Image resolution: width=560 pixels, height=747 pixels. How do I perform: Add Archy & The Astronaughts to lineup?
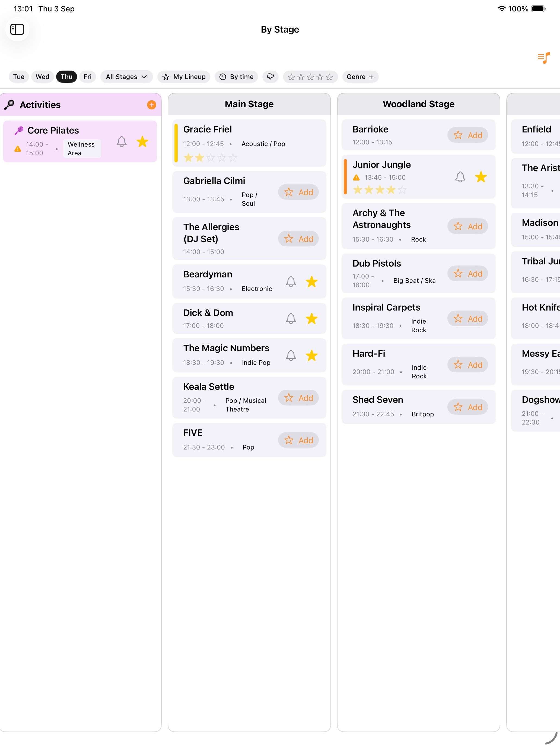tap(468, 226)
